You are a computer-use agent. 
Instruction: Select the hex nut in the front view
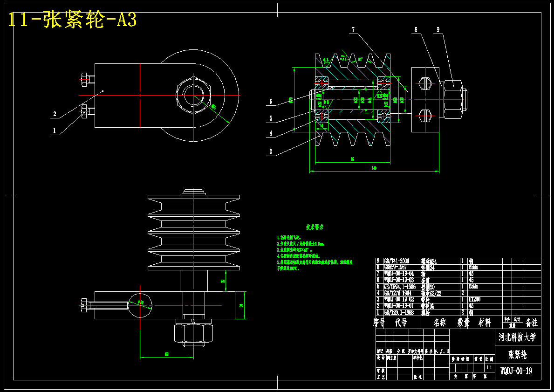193,96
